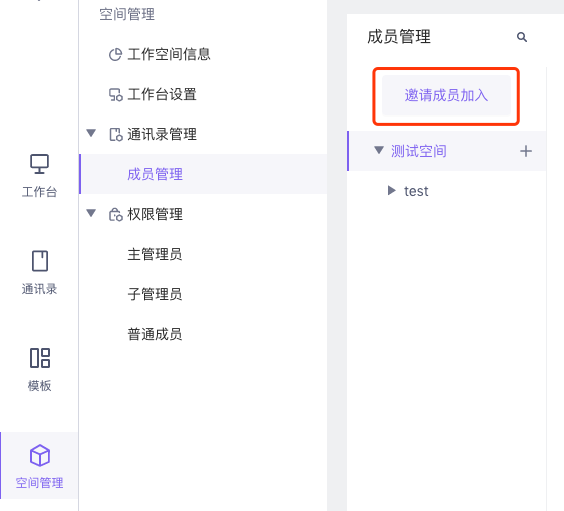Viewport: 564px width, 511px height.
Task: Click the 通讯录管理 contacts icon
Action: coord(115,134)
